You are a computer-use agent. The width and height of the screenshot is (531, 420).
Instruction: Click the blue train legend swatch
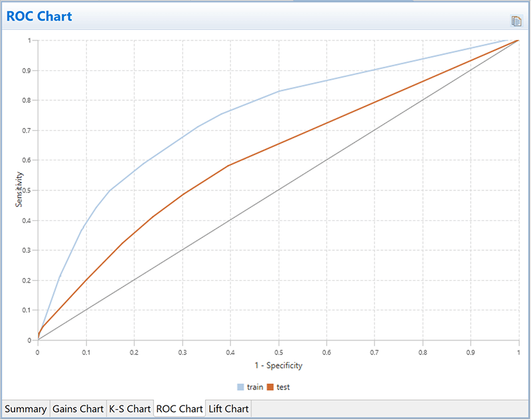tap(240, 387)
